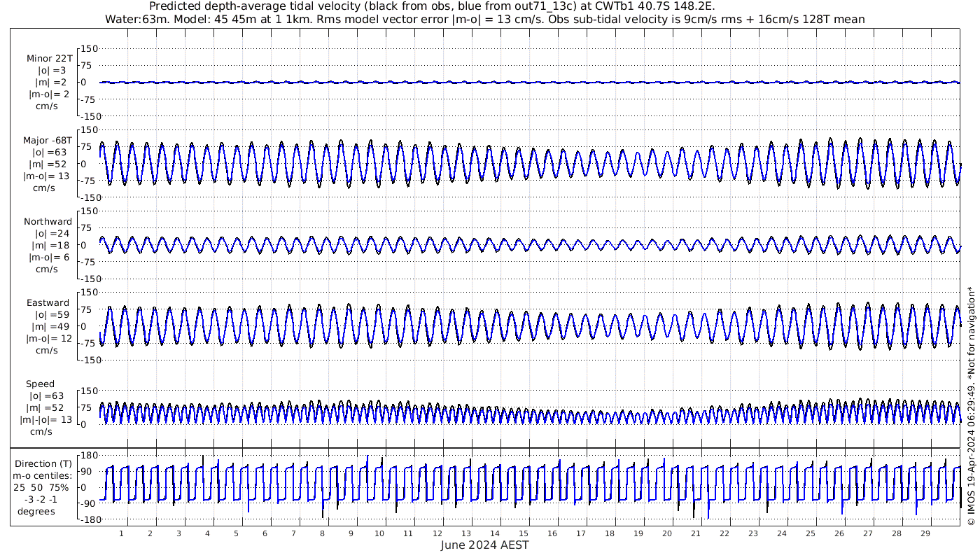Screen dimensions: 980x560
Task: Click day 7 on the date axis
Action: 294,533
